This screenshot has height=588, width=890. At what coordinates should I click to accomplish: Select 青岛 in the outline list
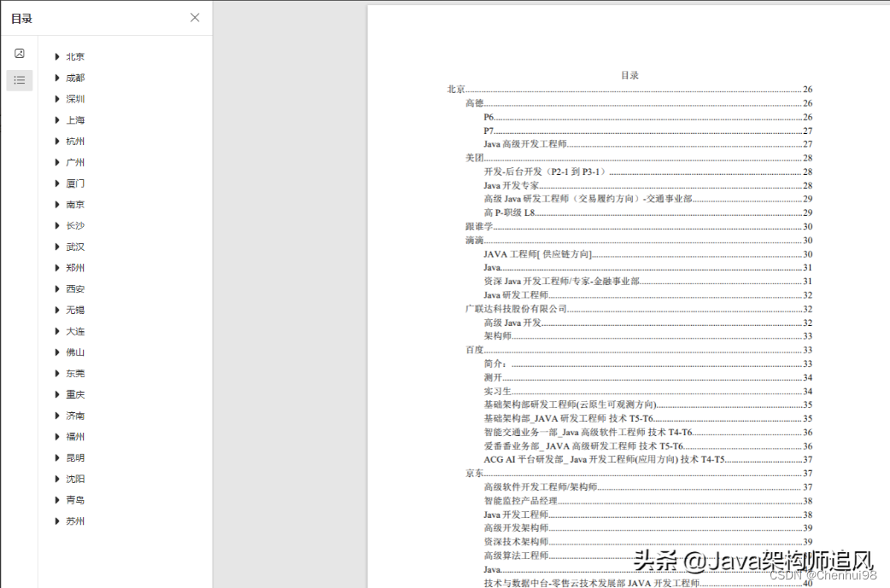tap(75, 500)
